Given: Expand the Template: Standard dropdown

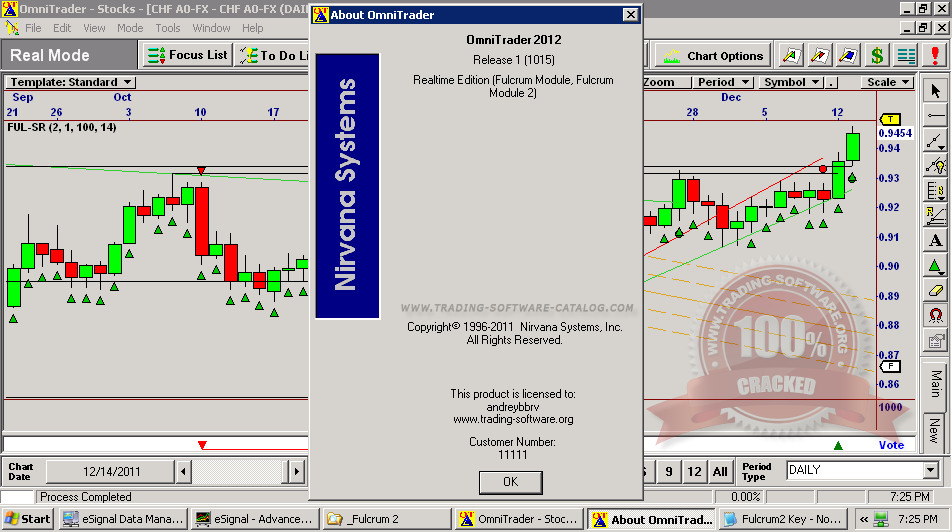Looking at the screenshot, I should (71, 82).
